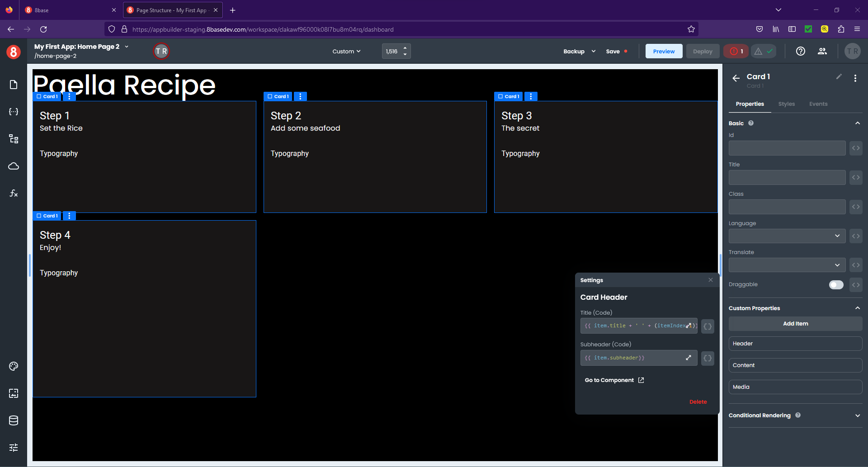Open the Functions (fx) sidebar icon

pyautogui.click(x=14, y=193)
